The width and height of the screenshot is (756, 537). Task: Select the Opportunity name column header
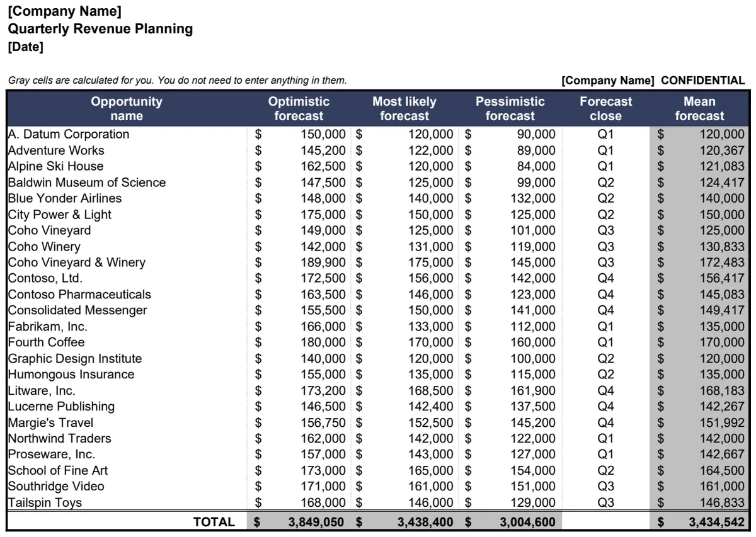coord(127,108)
